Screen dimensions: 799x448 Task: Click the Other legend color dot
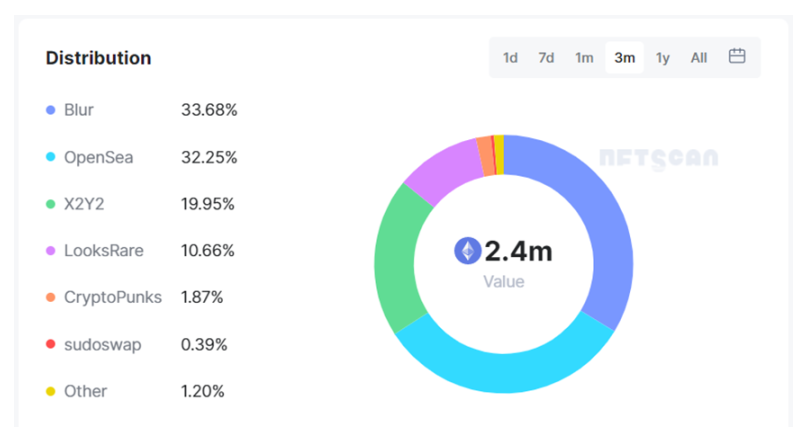click(x=50, y=391)
